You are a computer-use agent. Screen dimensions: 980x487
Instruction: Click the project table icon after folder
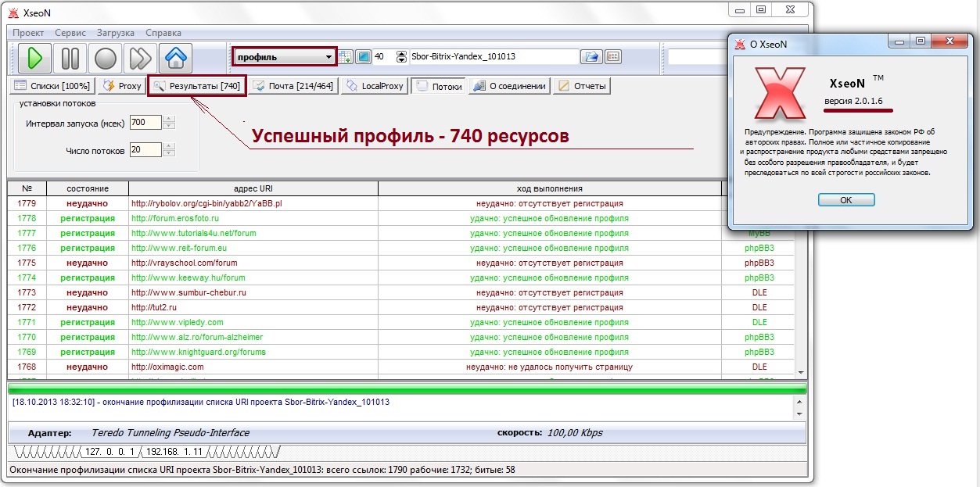[x=613, y=57]
